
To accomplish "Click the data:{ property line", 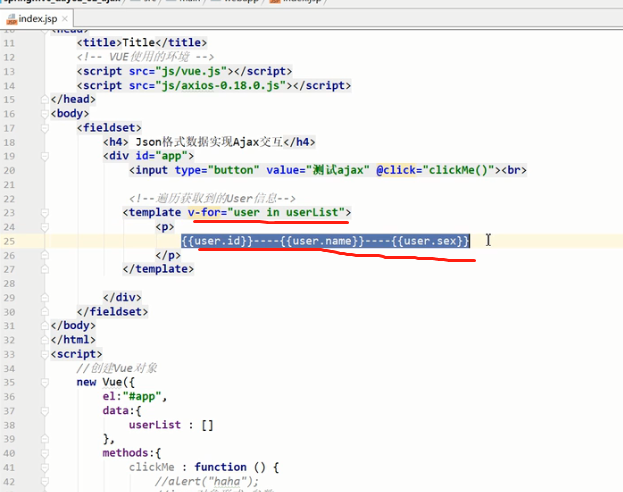I will click(x=122, y=411).
